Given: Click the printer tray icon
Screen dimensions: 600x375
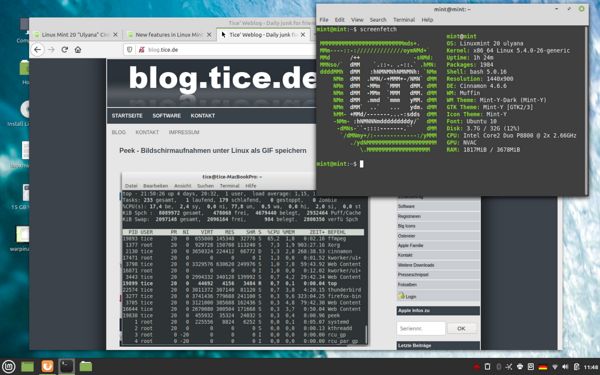Looking at the screenshot, I should click(x=520, y=367).
